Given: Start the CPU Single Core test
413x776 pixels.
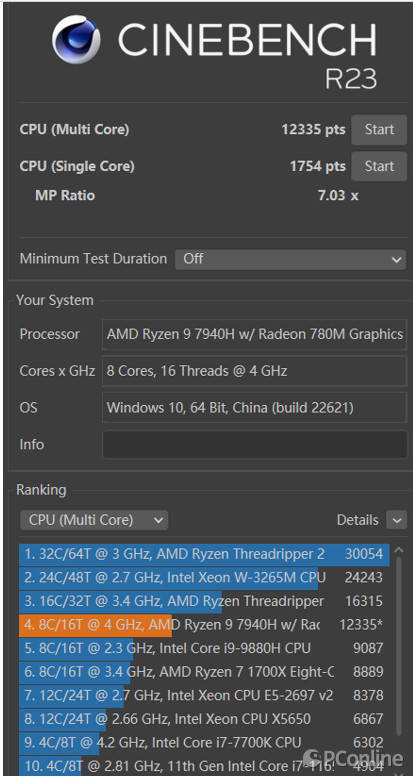Looking at the screenshot, I should 379,166.
